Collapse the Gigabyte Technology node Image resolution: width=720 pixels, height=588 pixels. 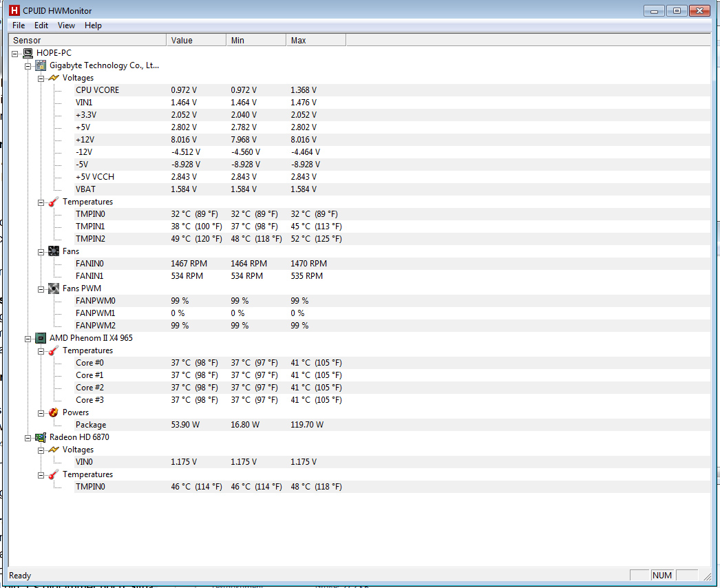click(x=28, y=66)
